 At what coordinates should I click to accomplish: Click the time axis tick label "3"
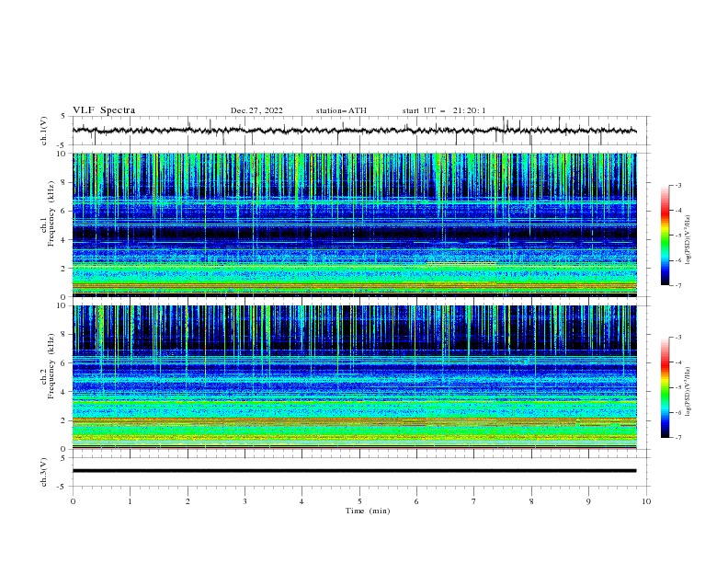pos(245,501)
